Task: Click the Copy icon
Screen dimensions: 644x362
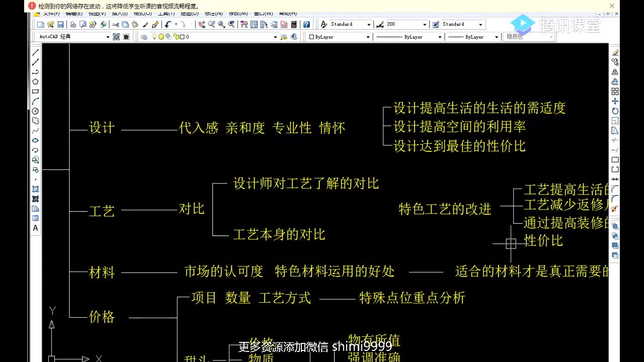Action: coord(125,24)
